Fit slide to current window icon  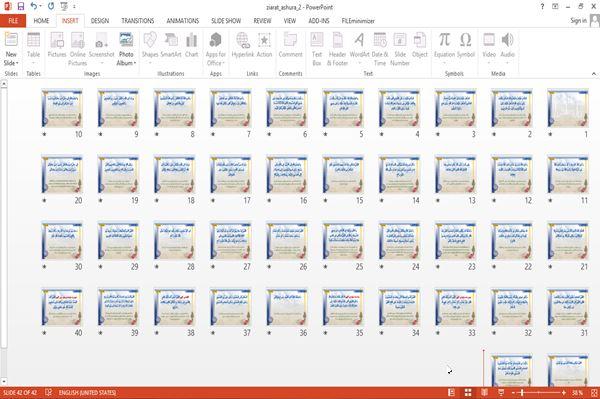tap(594, 392)
